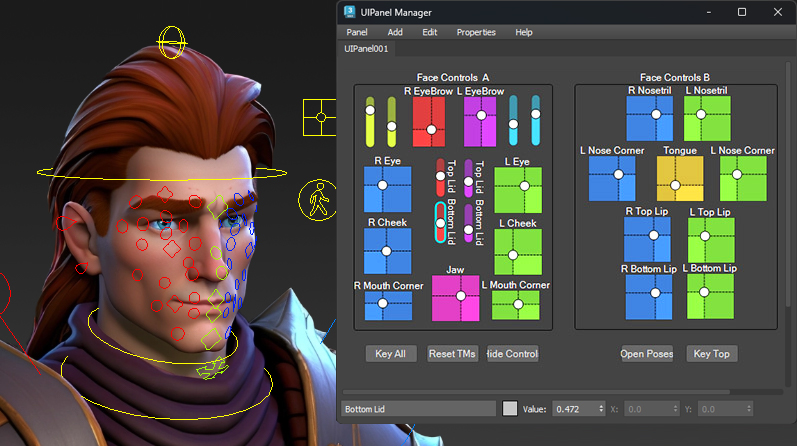Screen dimensions: 797x446
Task: Click the R Top Lip joystick pad
Action: pyautogui.click(x=647, y=240)
